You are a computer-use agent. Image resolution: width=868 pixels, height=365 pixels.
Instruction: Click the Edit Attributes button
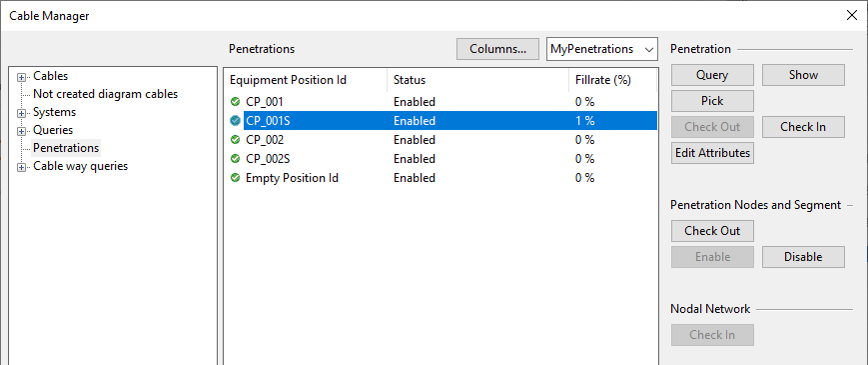[x=712, y=153]
